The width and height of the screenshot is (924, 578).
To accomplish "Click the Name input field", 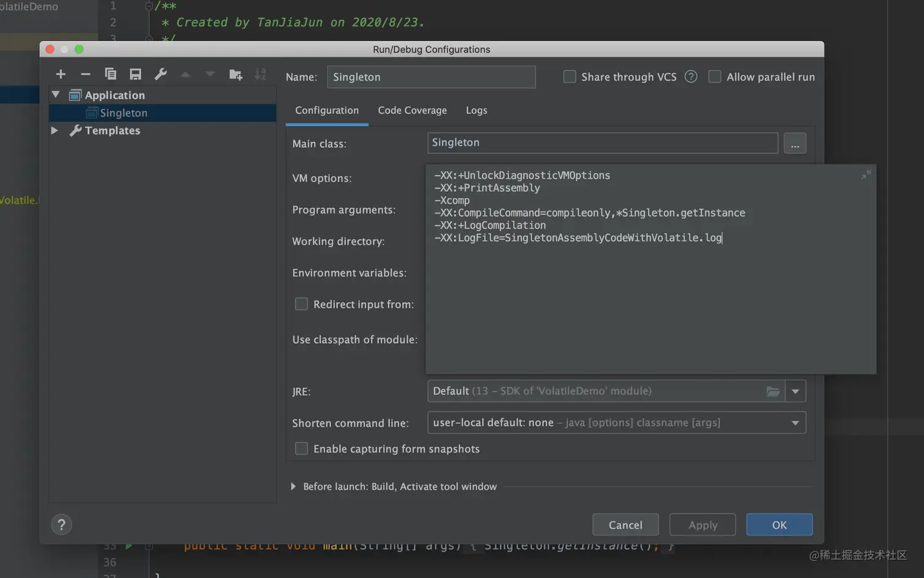I will 431,77.
